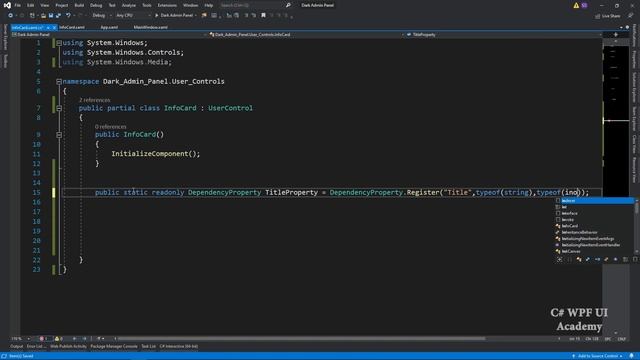Open the Test menu
Viewport: 640px width, 360px height.
112,5
